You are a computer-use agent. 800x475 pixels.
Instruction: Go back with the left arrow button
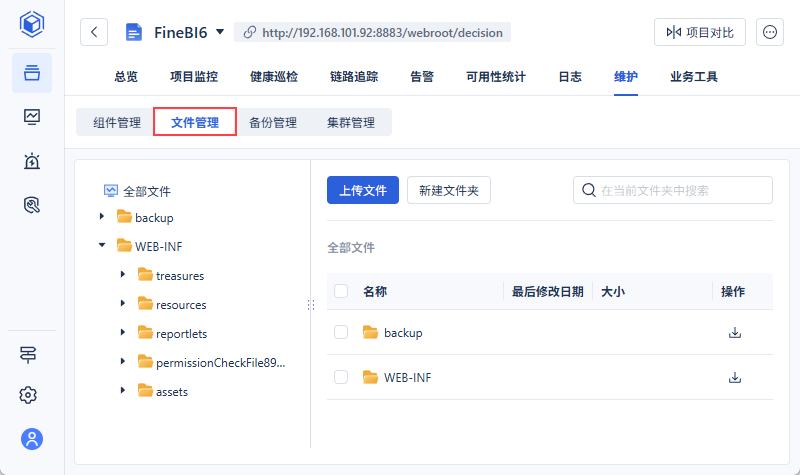[94, 32]
